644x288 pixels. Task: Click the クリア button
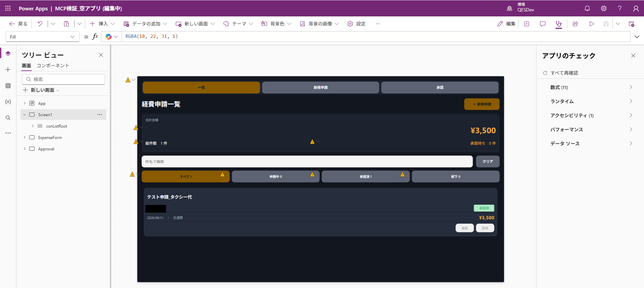[x=488, y=161]
